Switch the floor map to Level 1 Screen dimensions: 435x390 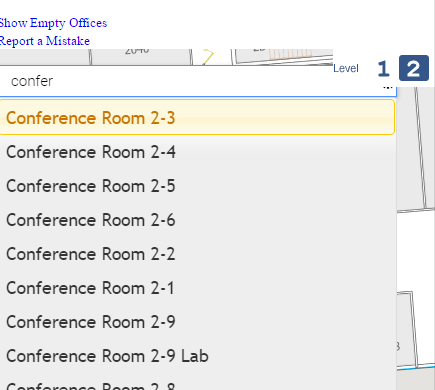coord(383,69)
